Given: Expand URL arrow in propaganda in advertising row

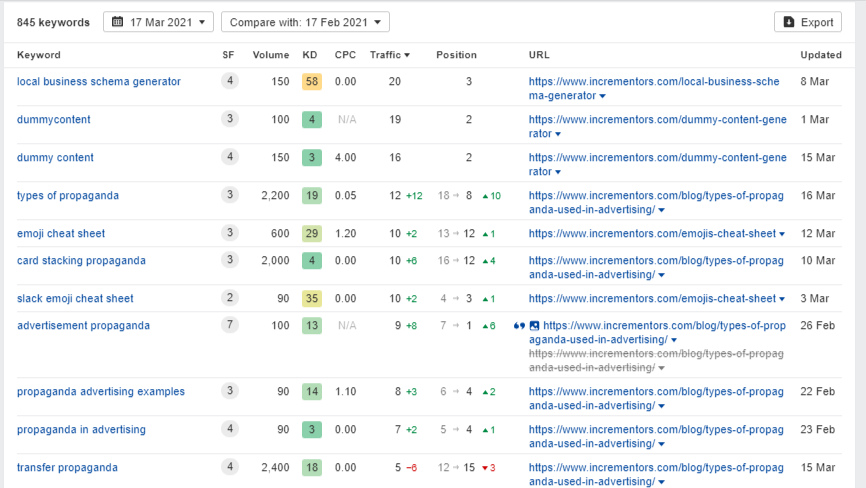Looking at the screenshot, I should tap(662, 444).
